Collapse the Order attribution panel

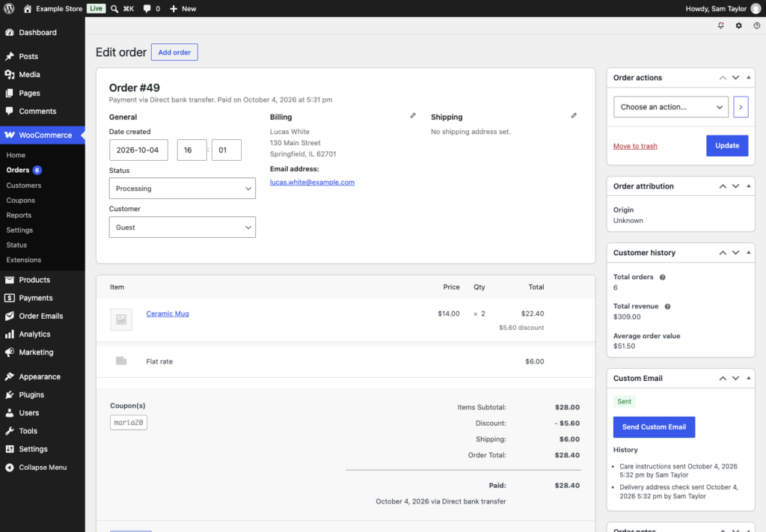click(x=748, y=186)
